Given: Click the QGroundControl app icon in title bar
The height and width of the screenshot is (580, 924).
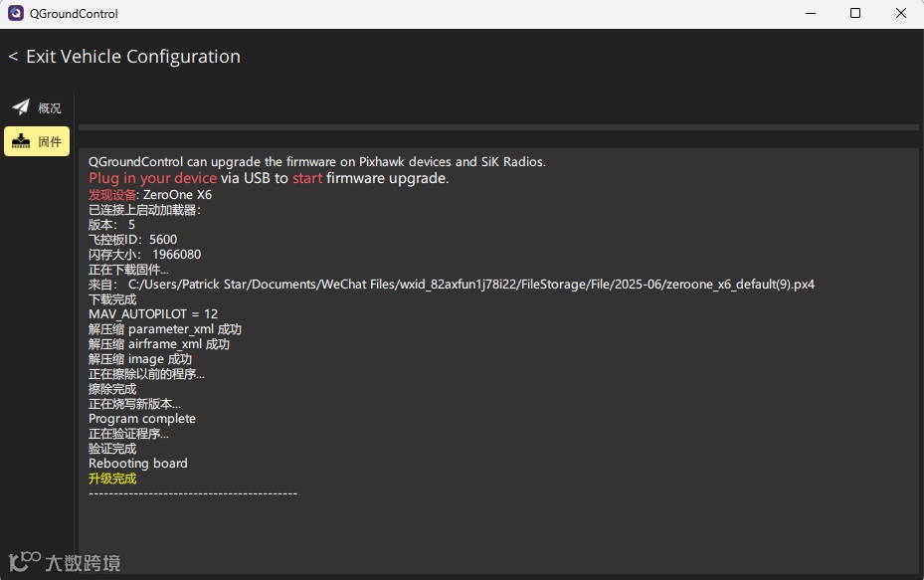Looking at the screenshot, I should (16, 14).
